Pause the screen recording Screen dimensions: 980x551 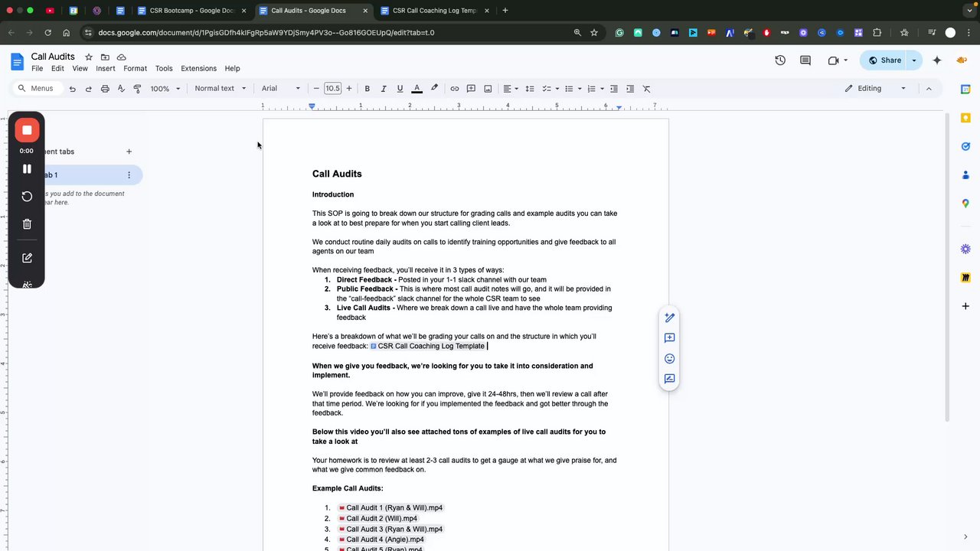(x=27, y=169)
